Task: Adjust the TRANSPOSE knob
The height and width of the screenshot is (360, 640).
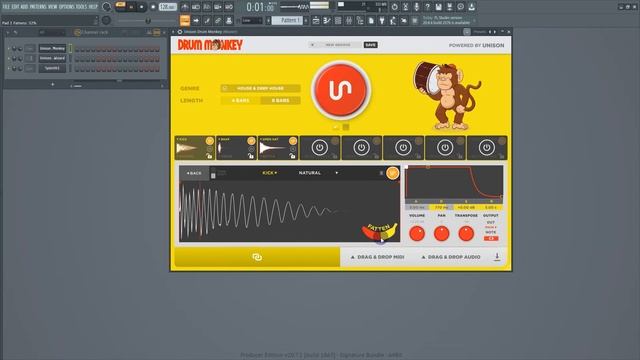Action: click(466, 233)
